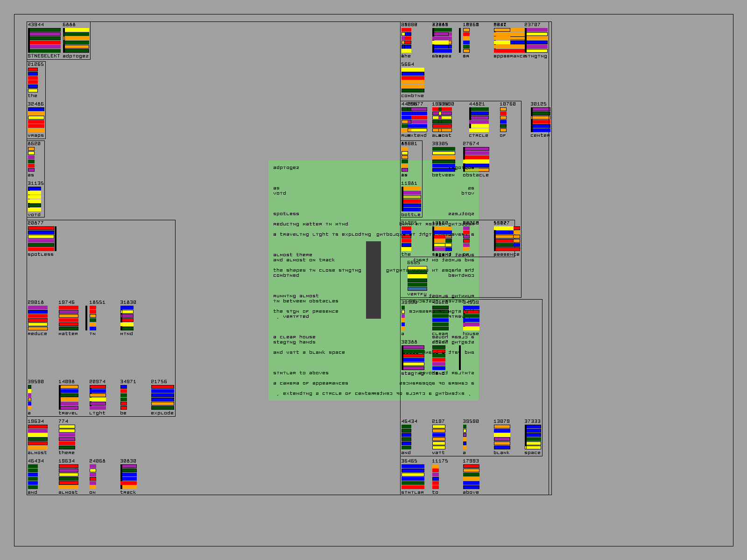Select the 'travel' color block

pyautogui.click(x=69, y=398)
